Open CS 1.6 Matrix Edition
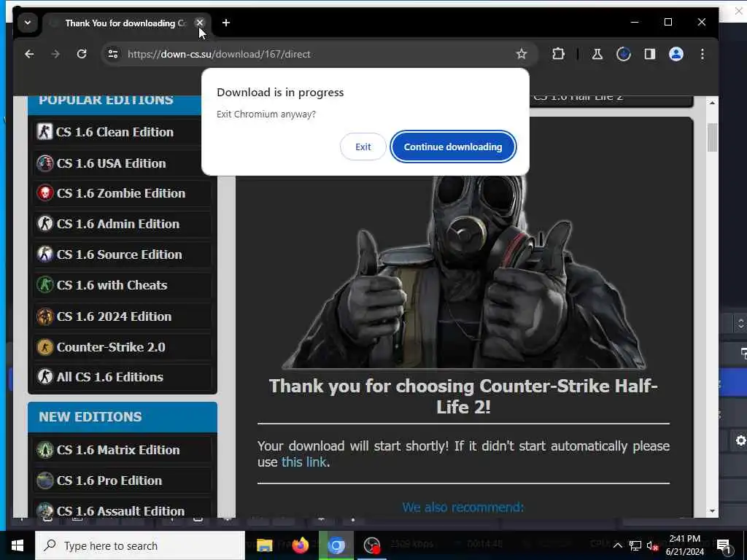The image size is (747, 560). tap(123, 450)
